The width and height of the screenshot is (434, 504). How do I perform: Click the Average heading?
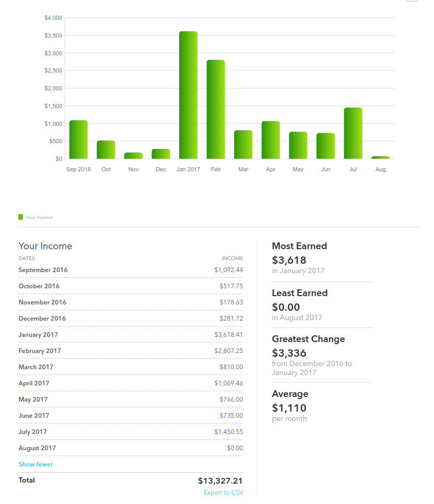point(290,394)
